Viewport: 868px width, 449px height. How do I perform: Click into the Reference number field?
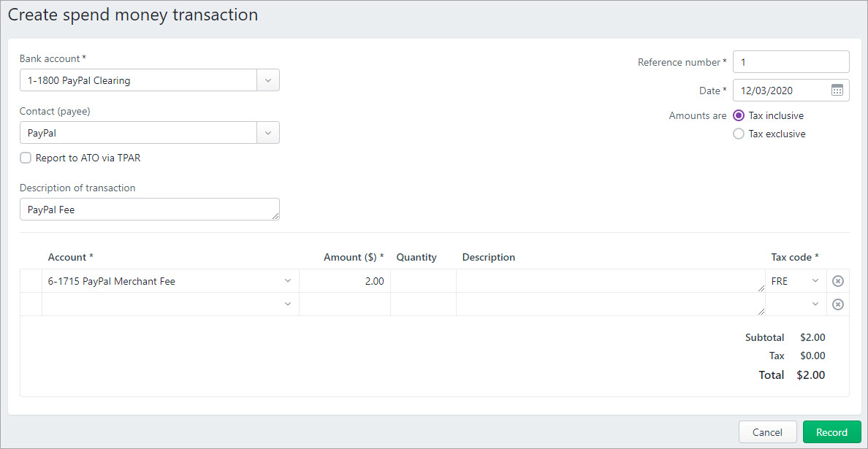point(791,62)
